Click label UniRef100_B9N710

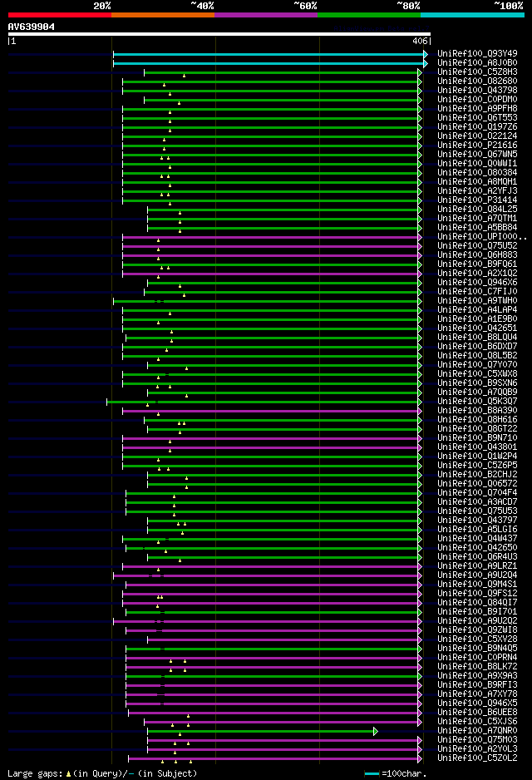[x=477, y=437]
